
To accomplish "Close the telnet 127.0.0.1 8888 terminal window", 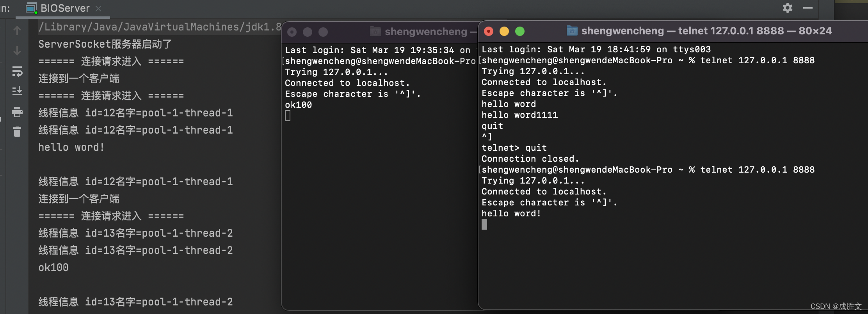I will point(489,31).
